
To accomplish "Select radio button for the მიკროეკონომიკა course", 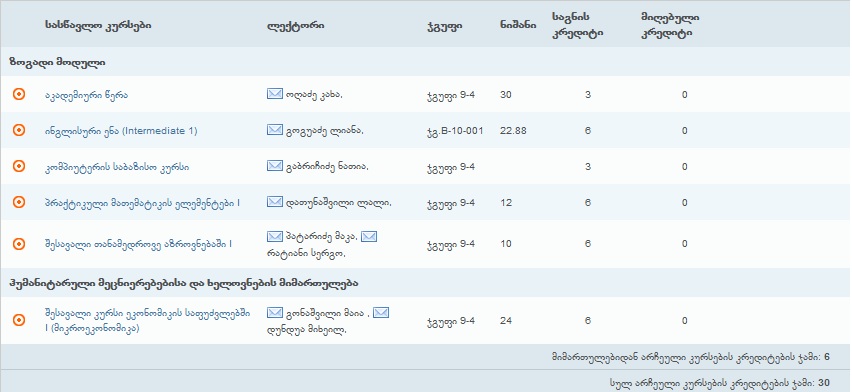I will click(19, 321).
